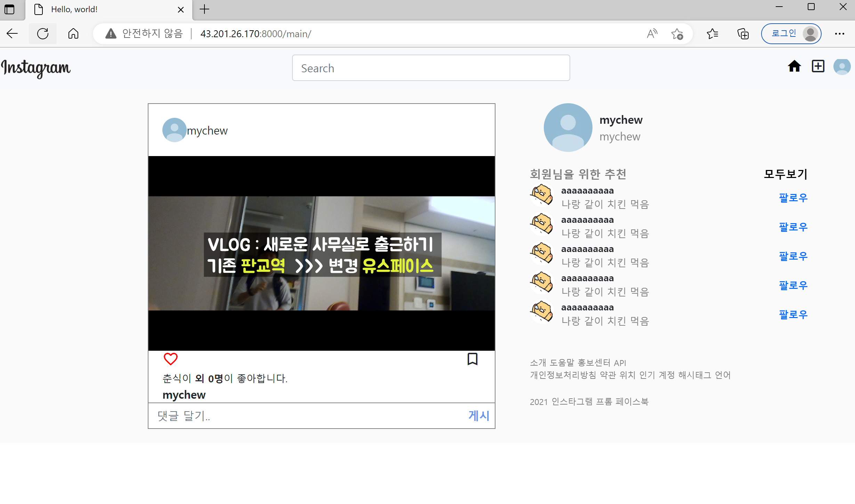Open the Instagram home icon
Viewport: 855px width, 504px height.
pyautogui.click(x=794, y=66)
